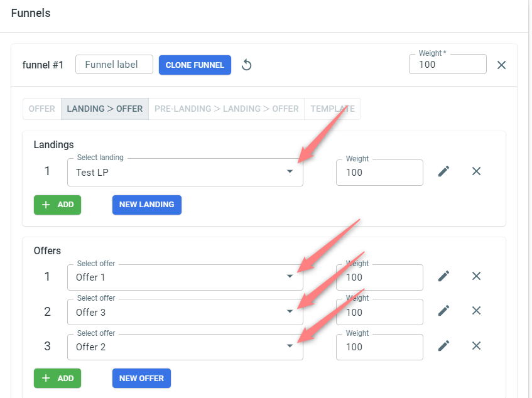Remove funnel #1 with its X icon
532x398 pixels.
coord(501,65)
